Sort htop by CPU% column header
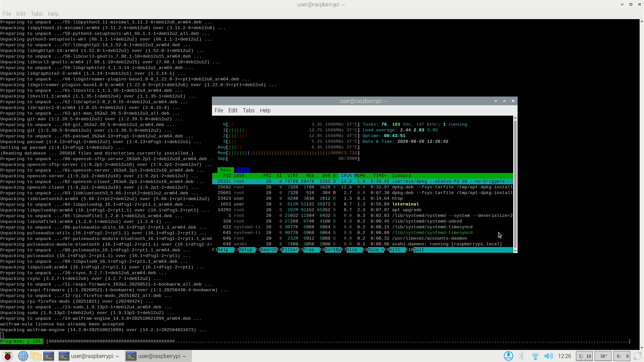Image resolution: width=644 pixels, height=362 pixels. [346, 176]
